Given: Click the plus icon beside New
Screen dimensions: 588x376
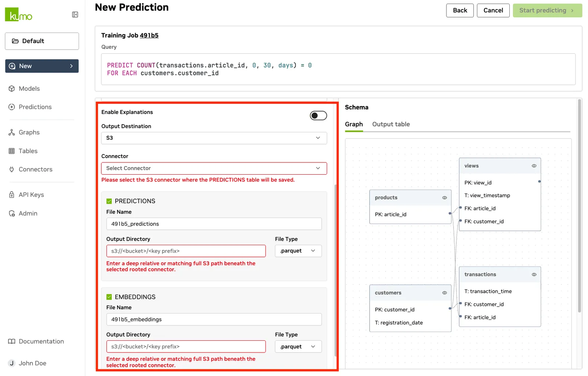Looking at the screenshot, I should tap(12, 66).
